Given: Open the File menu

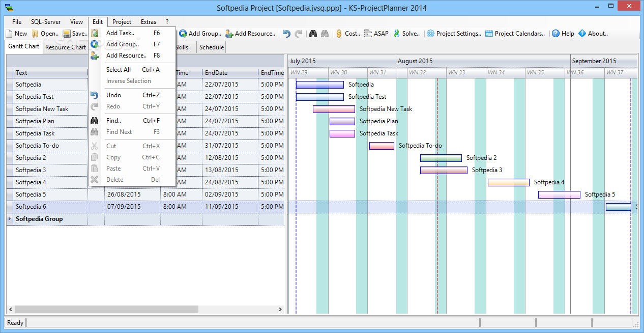Looking at the screenshot, I should [x=17, y=22].
